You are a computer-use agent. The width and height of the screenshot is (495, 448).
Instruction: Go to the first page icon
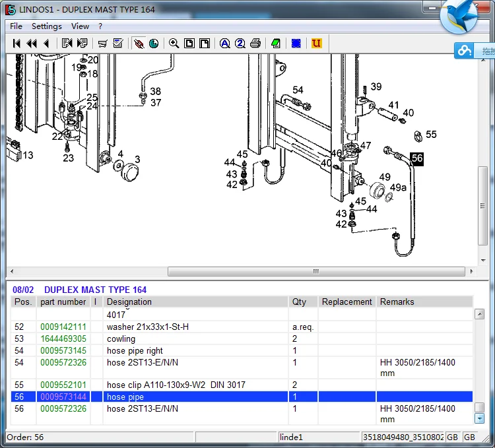(16, 44)
